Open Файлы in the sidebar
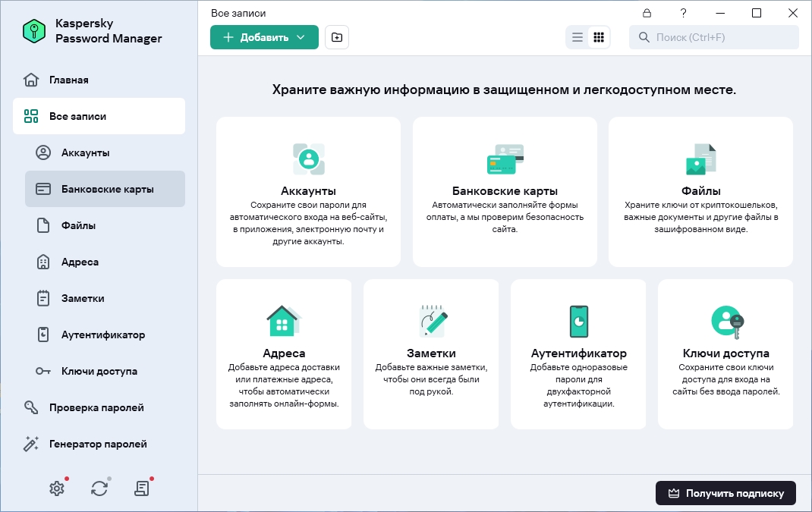Image resolution: width=812 pixels, height=512 pixels. pos(105,225)
